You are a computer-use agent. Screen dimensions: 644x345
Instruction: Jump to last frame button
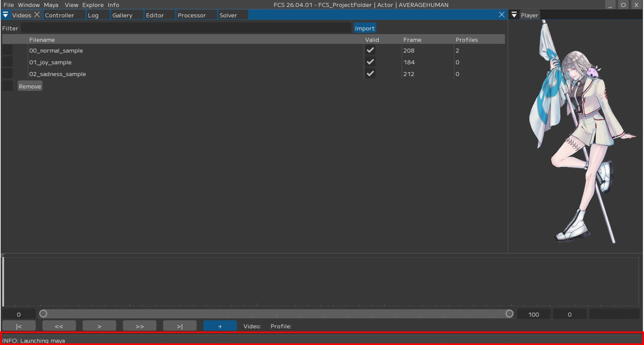point(180,326)
